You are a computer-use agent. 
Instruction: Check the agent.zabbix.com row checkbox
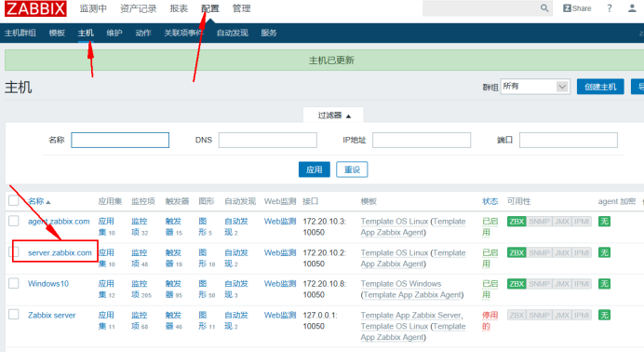coord(14,221)
